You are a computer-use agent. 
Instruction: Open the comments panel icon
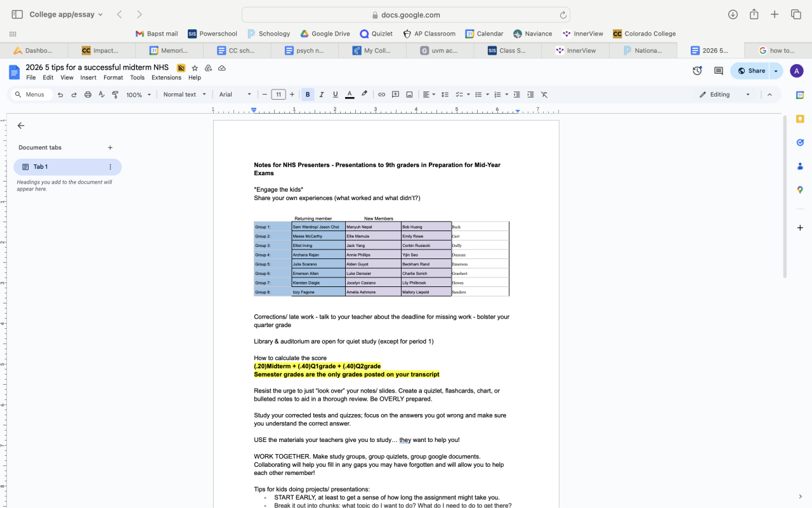718,71
